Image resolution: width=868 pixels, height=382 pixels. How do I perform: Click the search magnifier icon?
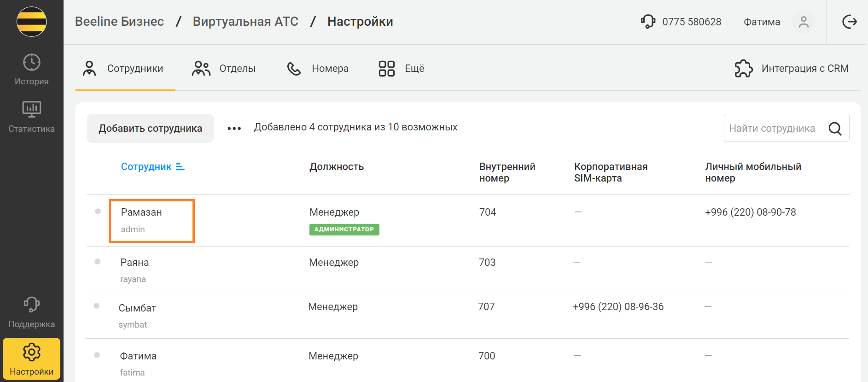[x=835, y=129]
